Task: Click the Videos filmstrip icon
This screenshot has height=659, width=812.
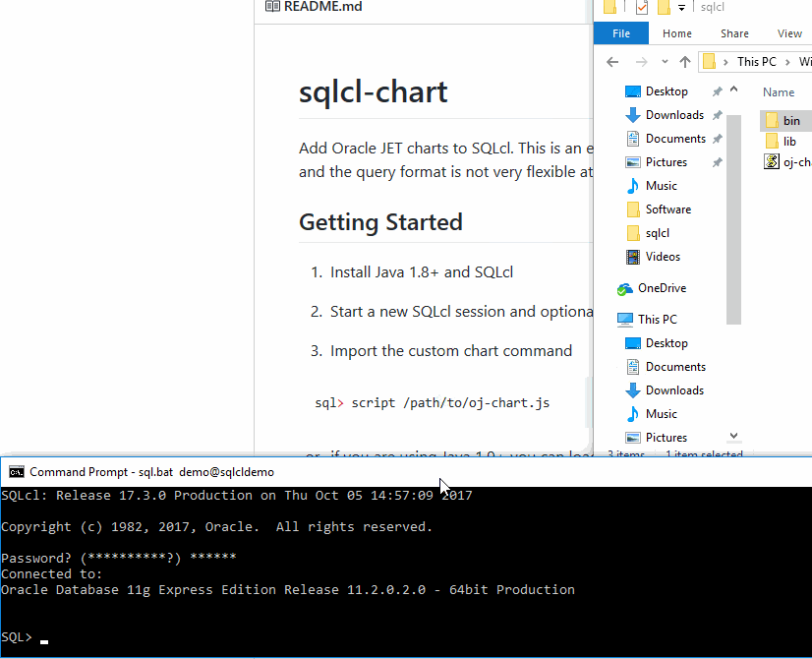Action: pos(633,257)
